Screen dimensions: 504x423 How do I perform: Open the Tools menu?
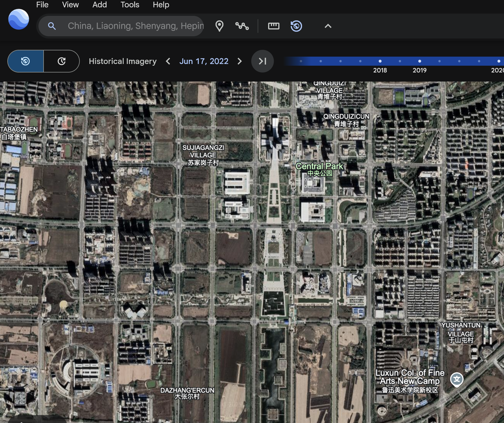(130, 5)
